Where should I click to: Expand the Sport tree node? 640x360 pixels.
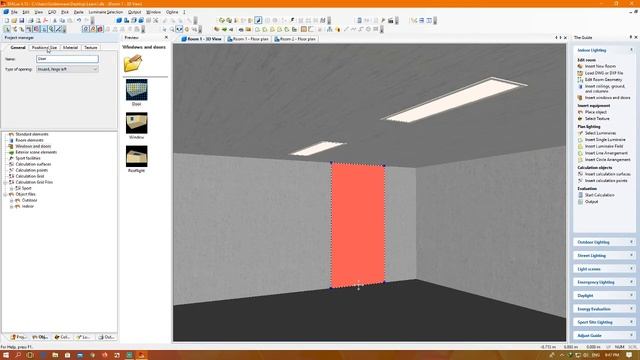11,189
